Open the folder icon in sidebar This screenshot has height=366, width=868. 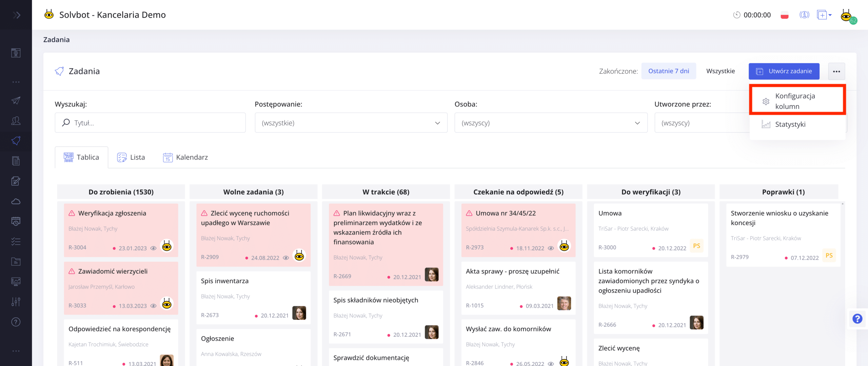(x=16, y=261)
